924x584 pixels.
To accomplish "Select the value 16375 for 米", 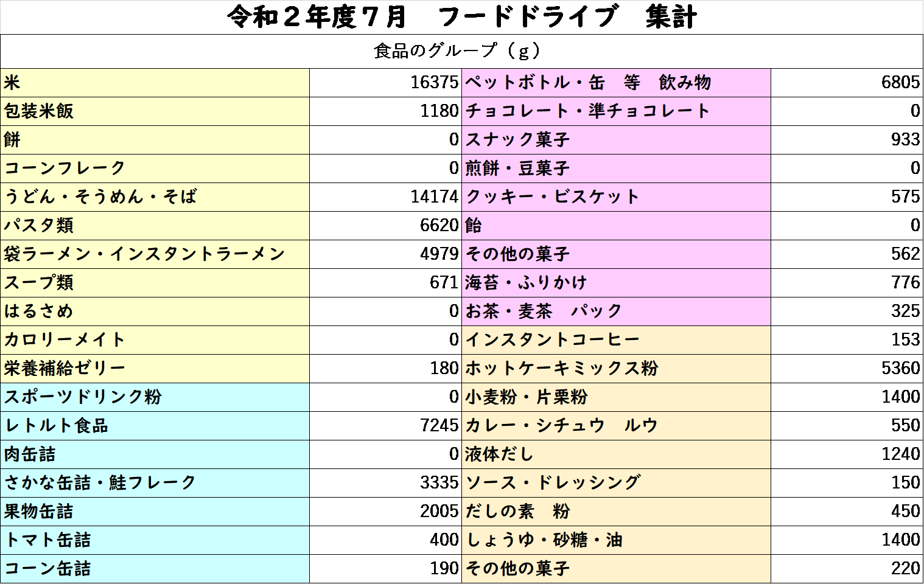I will click(385, 83).
